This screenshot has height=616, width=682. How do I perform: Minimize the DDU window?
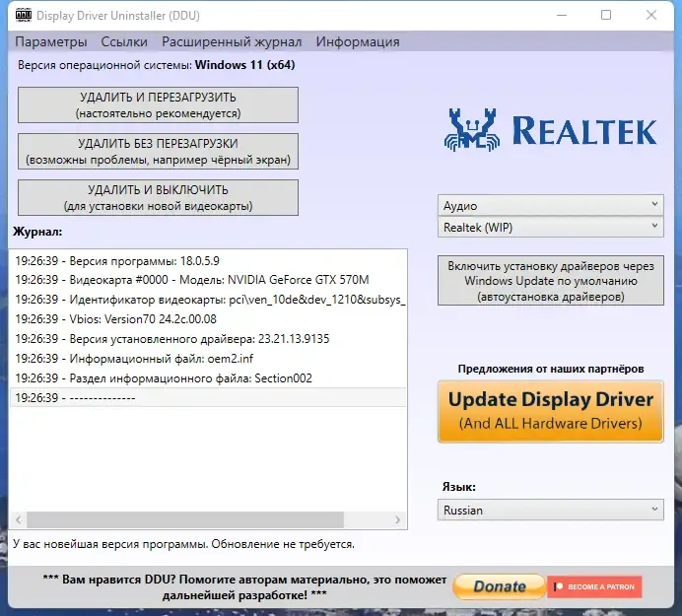pos(562,15)
